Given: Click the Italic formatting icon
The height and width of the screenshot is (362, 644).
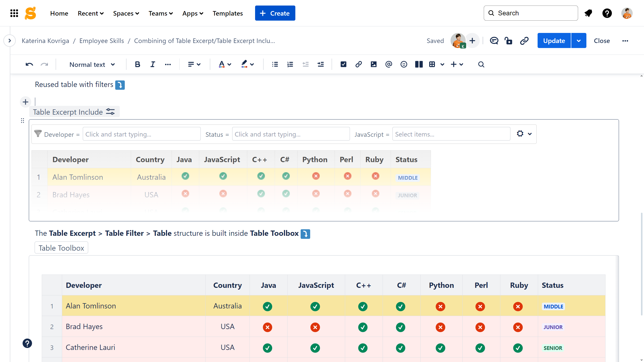Looking at the screenshot, I should tap(152, 64).
